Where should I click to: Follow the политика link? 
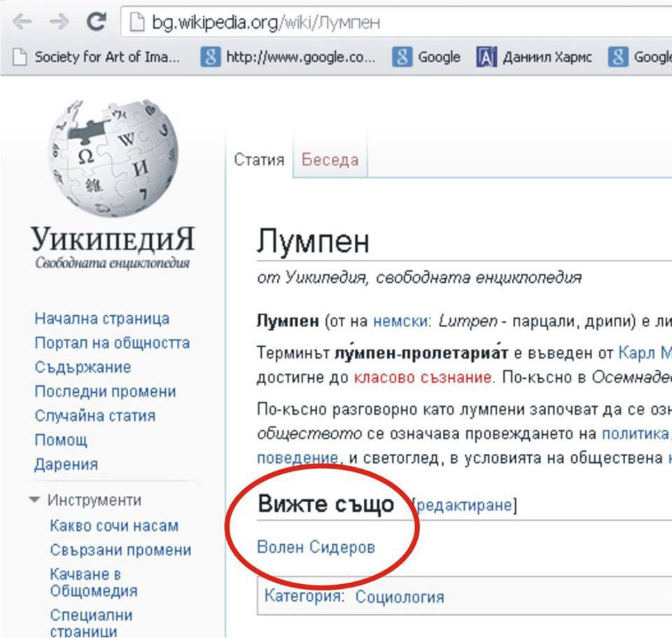[x=635, y=434]
